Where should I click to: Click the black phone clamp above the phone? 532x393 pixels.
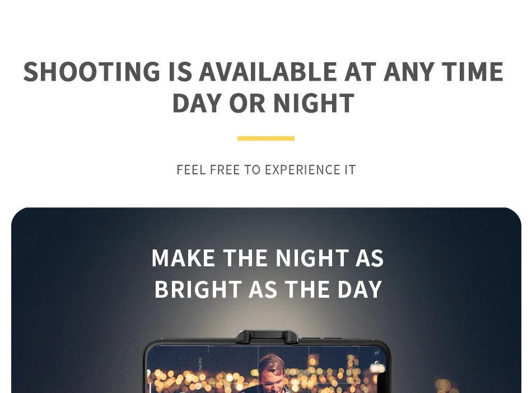pos(267,336)
